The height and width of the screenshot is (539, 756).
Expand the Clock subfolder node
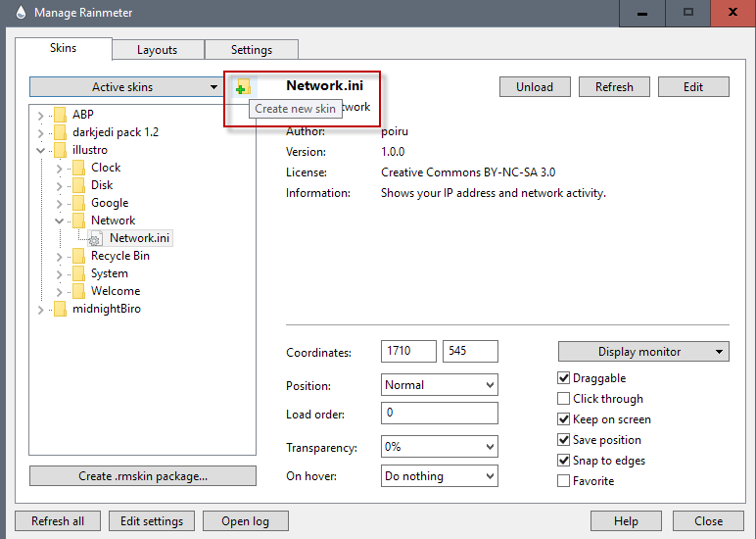60,169
